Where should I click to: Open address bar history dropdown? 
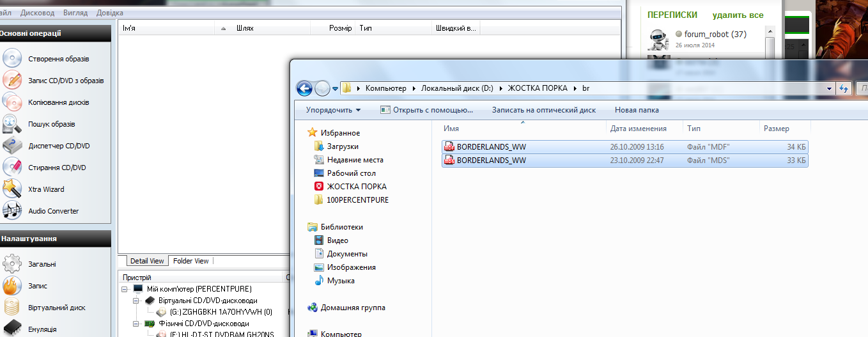pos(830,88)
